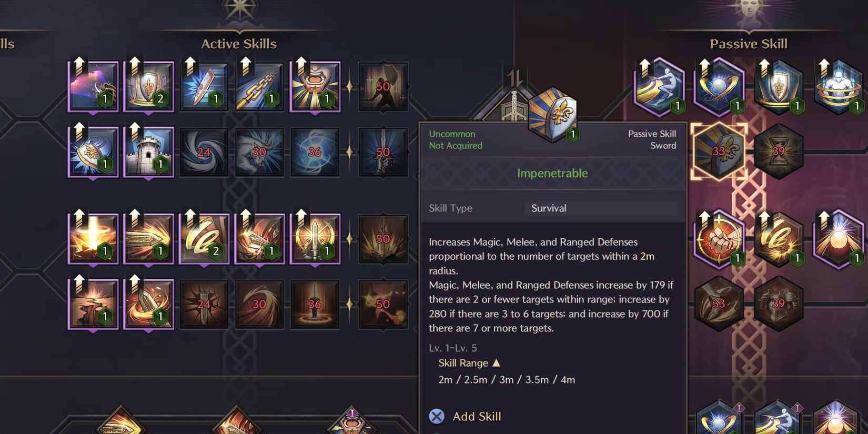
Task: Select the cracked ground active skill icon
Action: [93, 305]
